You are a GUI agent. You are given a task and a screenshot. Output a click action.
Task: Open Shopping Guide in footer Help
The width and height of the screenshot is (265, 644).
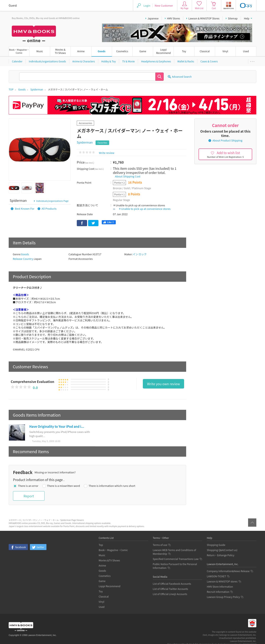point(216,545)
